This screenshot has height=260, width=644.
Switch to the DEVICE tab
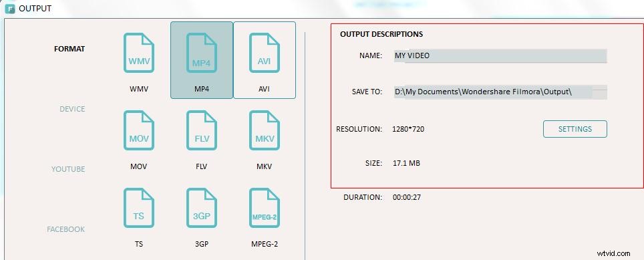[72, 109]
